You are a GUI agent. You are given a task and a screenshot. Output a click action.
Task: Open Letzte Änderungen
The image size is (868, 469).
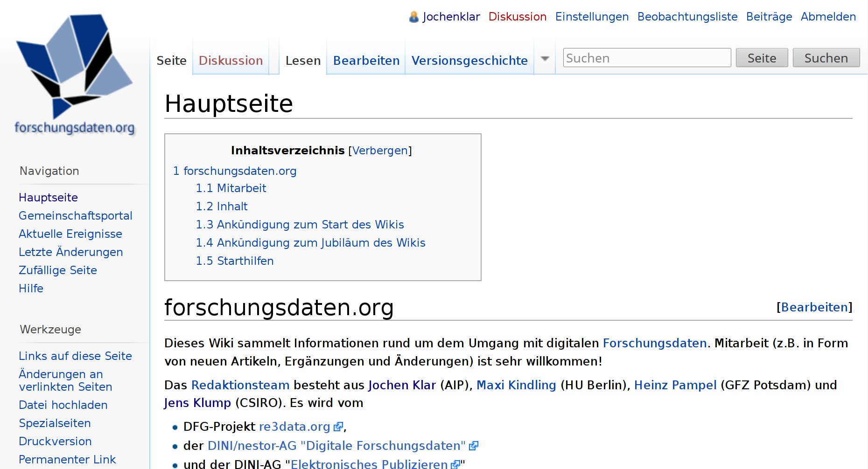pyautogui.click(x=71, y=252)
